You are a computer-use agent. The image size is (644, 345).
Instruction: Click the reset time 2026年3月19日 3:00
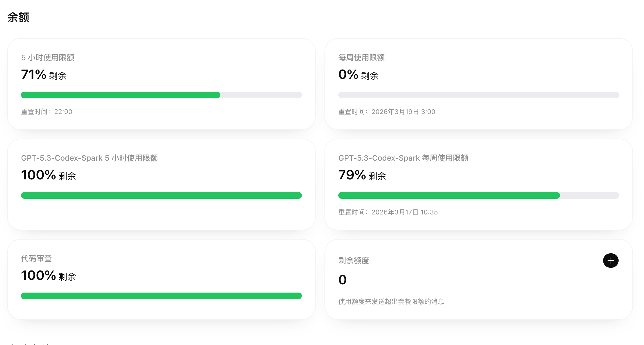pos(403,112)
